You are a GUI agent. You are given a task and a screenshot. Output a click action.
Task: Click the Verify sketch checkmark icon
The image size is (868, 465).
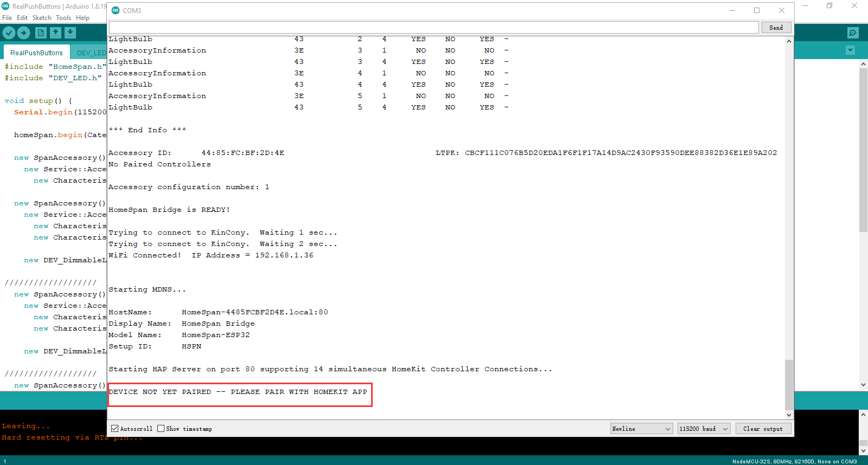9,33
